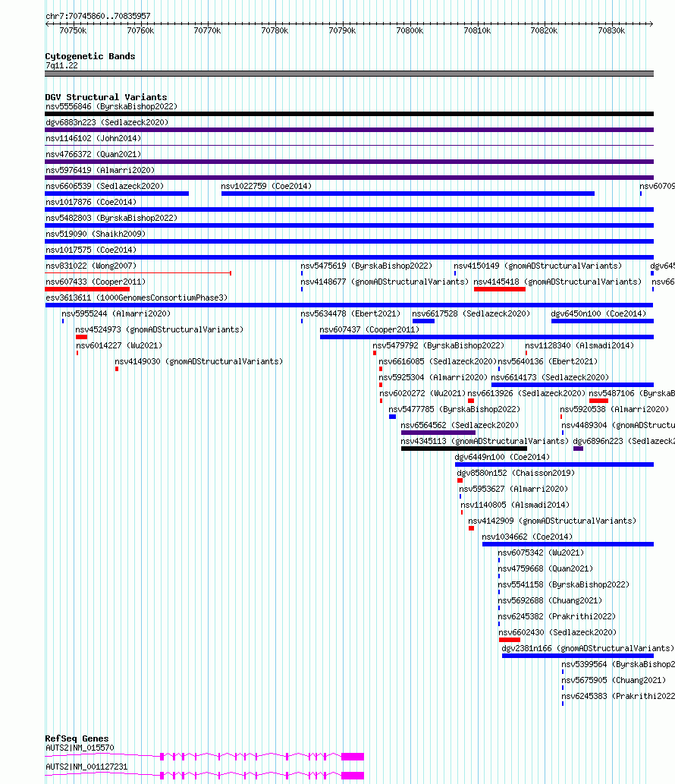Click nsv6075342 (Wu2021) label
Screen dimensions: 675x784
tap(541, 555)
